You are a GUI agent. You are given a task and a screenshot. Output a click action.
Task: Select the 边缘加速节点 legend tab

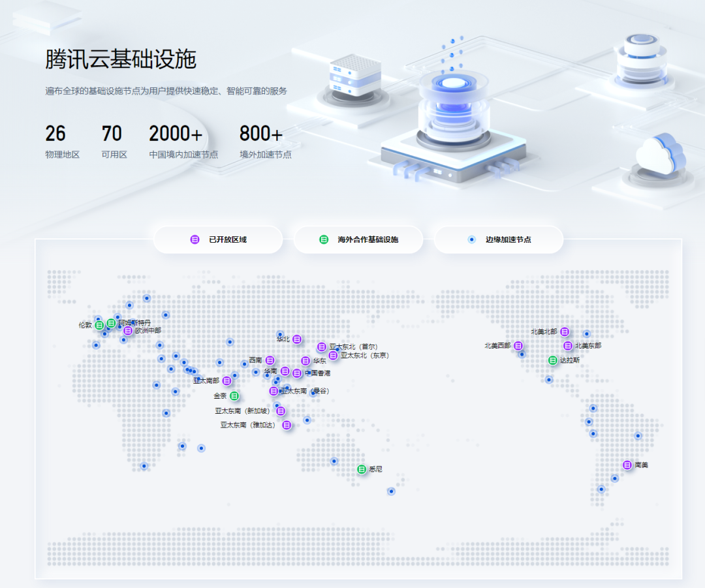(x=499, y=240)
